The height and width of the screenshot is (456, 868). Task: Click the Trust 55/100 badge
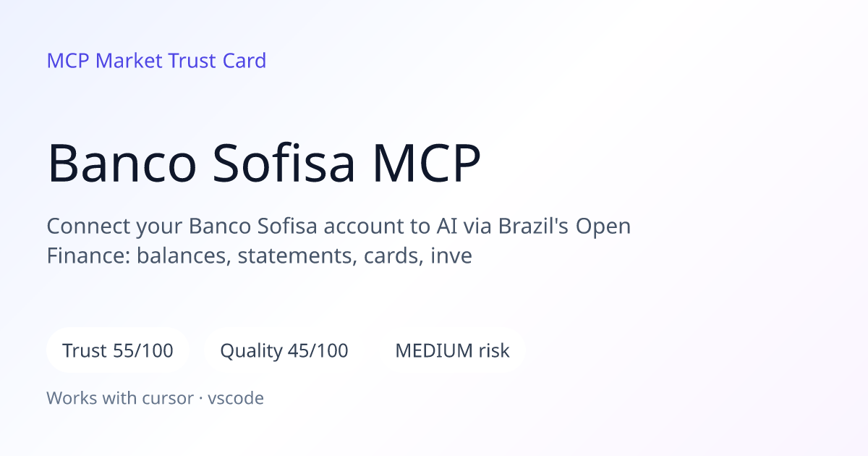[118, 351]
